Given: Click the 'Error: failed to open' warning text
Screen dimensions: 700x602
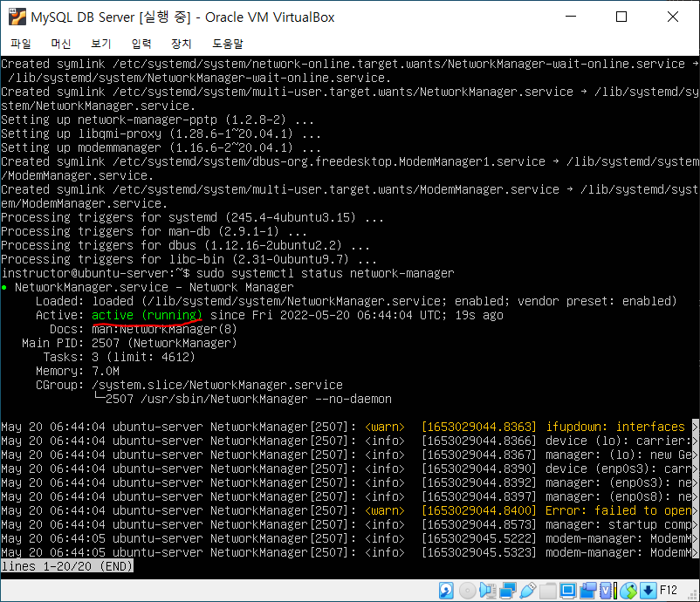Looking at the screenshot, I should point(618,510).
